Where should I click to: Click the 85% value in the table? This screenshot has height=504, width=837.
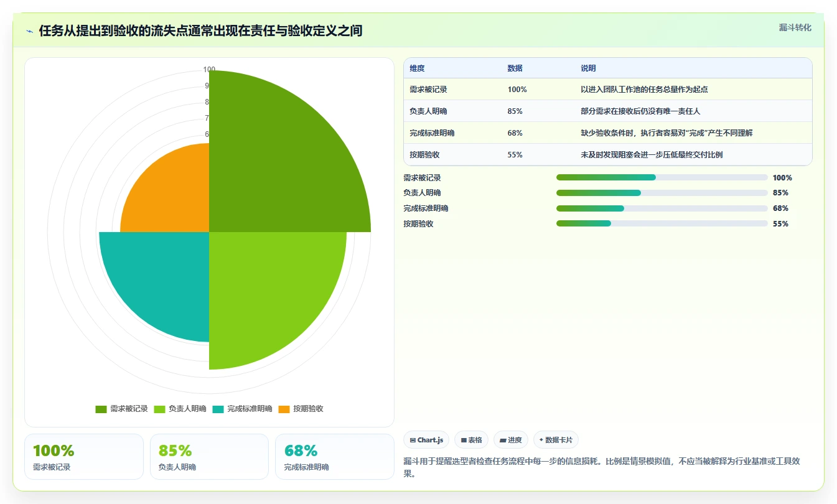coord(515,111)
